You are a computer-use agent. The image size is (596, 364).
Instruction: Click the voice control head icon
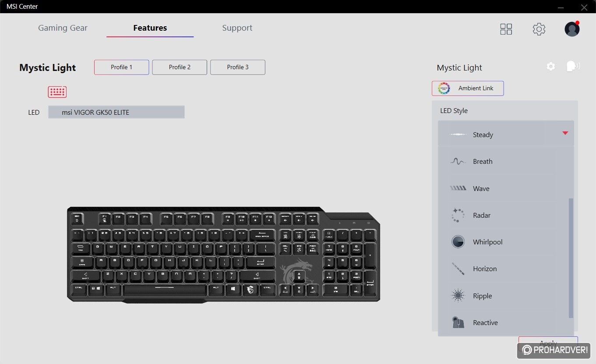pyautogui.click(x=573, y=66)
